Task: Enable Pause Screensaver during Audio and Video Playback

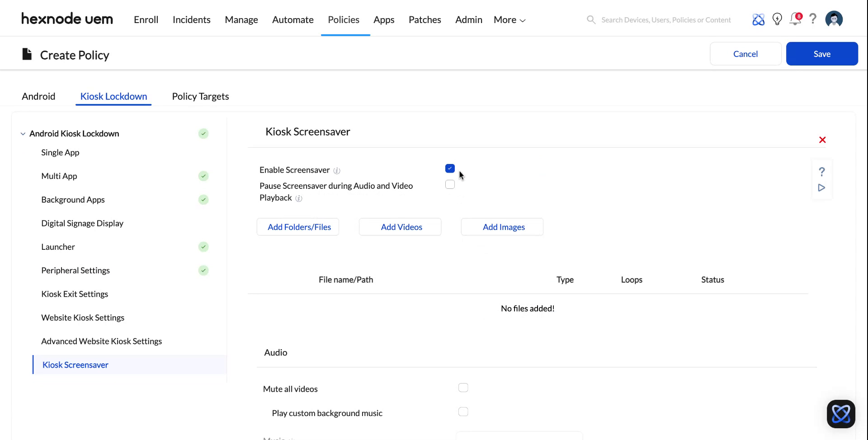Action: tap(450, 184)
